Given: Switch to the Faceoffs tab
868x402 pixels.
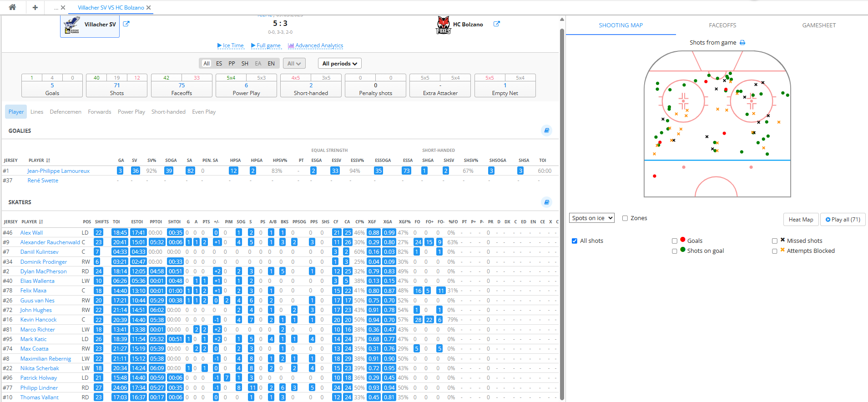Looking at the screenshot, I should 722,25.
